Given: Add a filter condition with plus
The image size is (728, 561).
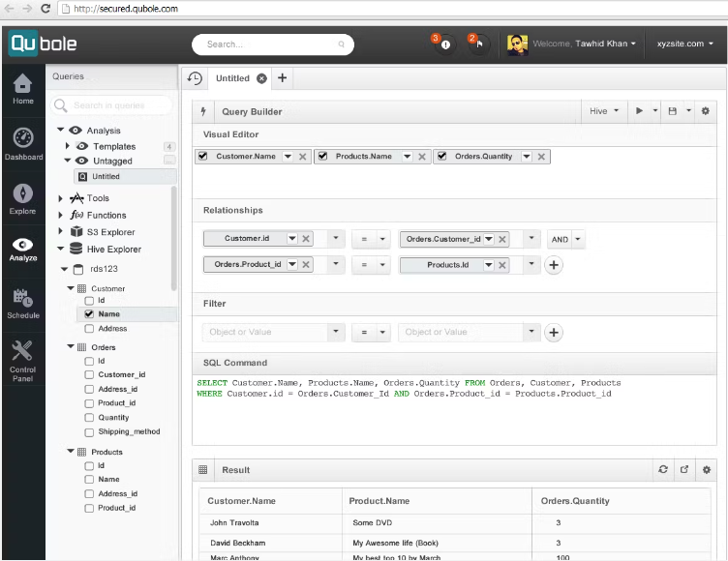Looking at the screenshot, I should point(554,332).
